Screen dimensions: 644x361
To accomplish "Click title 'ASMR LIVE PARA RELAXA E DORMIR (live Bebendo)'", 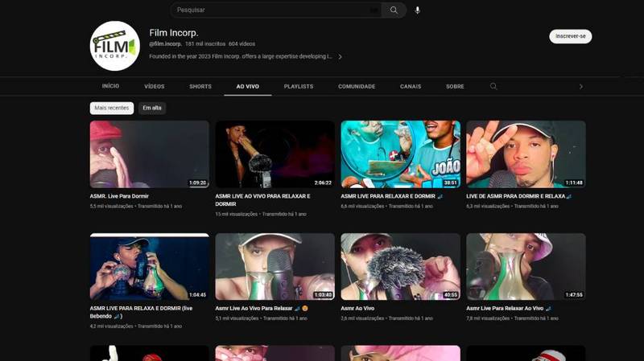I will pyautogui.click(x=141, y=312).
